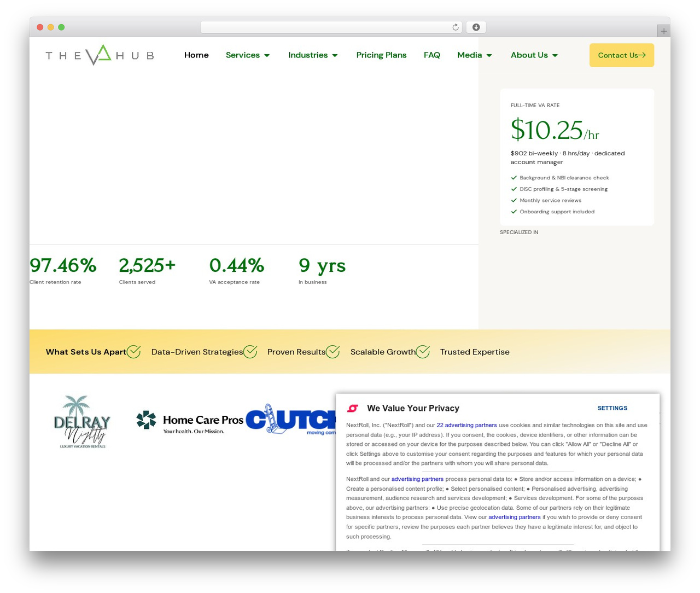Click the browser address bar
Image resolution: width=700 pixels, height=593 pixels.
(331, 27)
